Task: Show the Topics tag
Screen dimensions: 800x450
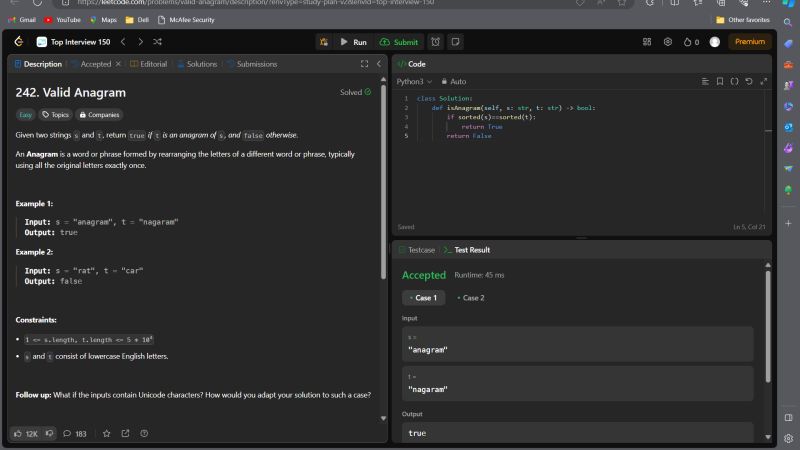Action: click(55, 115)
